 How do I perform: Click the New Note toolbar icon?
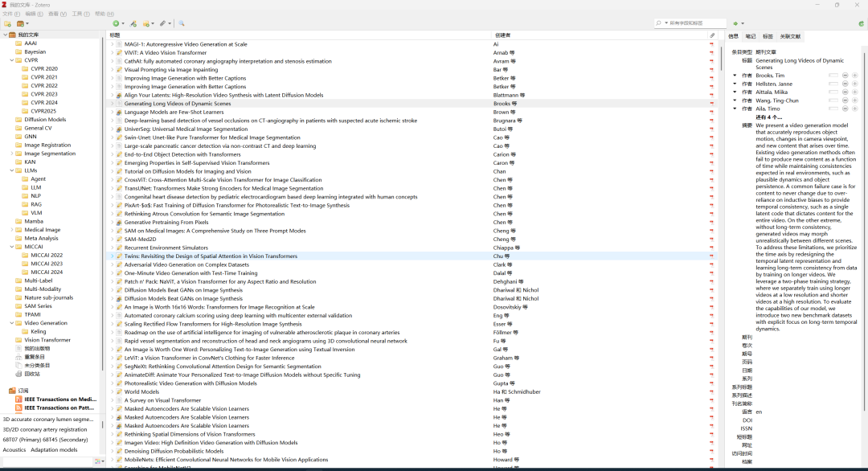[x=146, y=24]
